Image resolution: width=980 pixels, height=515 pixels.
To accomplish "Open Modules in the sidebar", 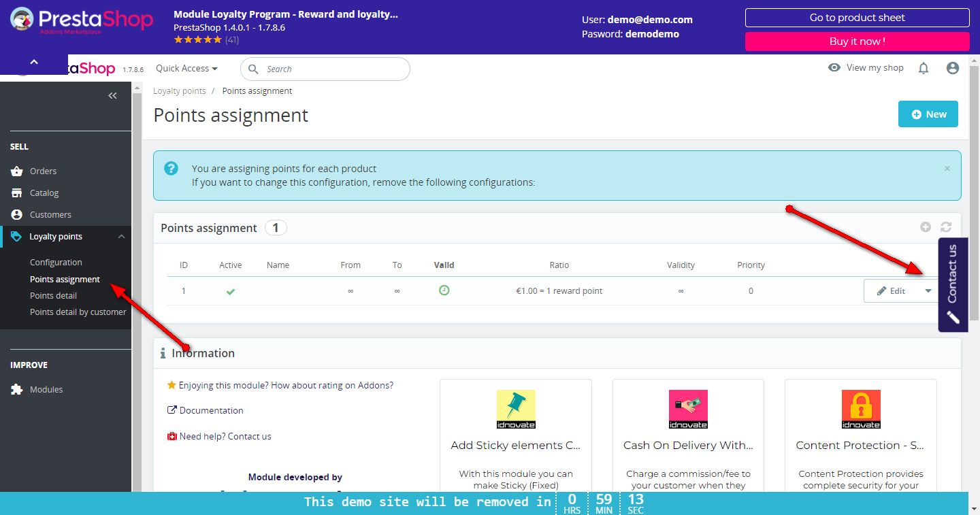I will click(46, 390).
